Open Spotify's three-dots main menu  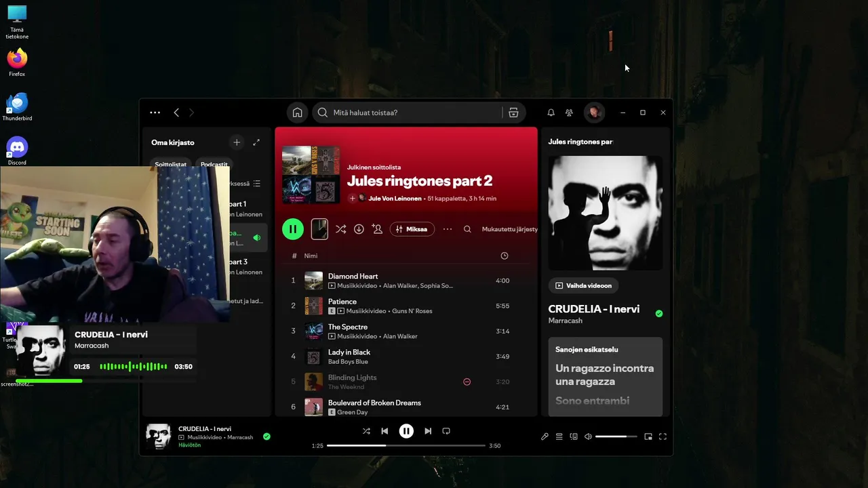click(155, 113)
